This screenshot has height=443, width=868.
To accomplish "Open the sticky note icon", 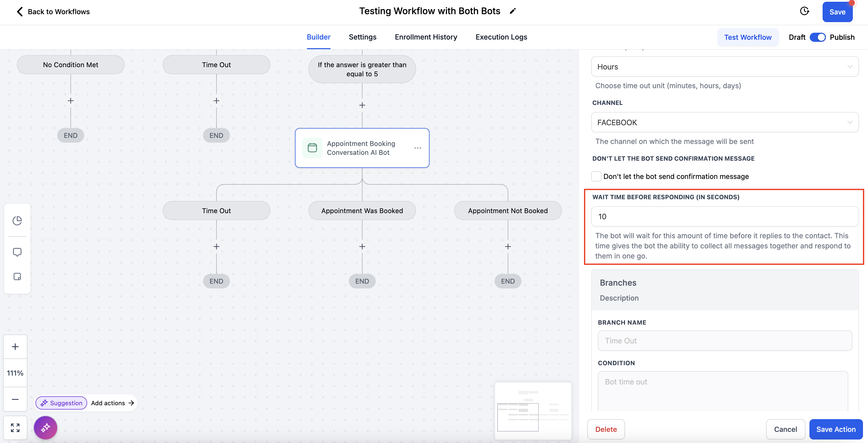I will [17, 276].
